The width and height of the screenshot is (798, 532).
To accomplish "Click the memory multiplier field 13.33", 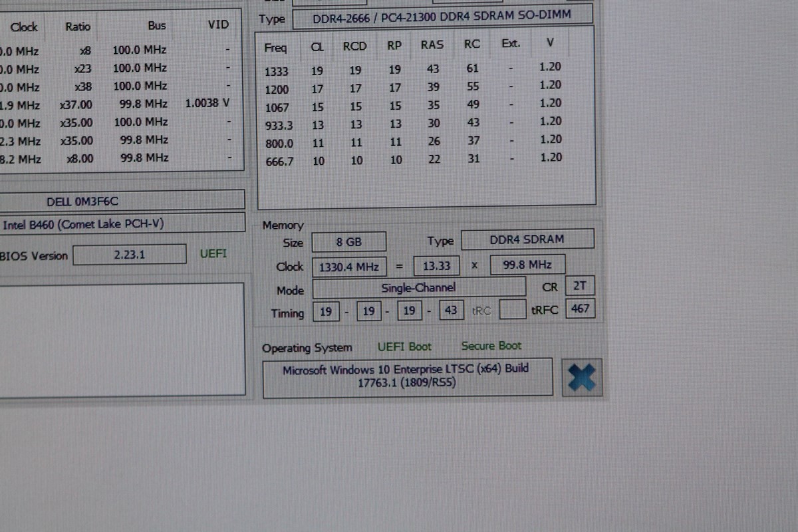I will point(436,265).
